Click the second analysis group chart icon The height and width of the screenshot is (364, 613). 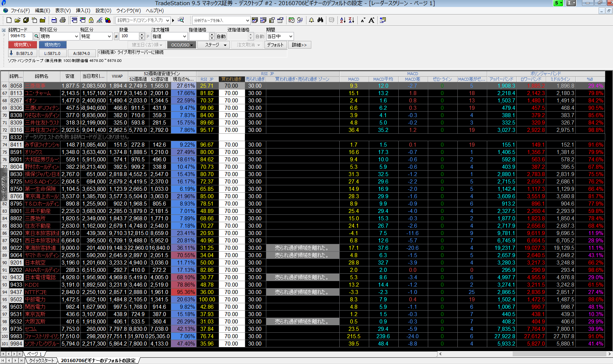pyautogui.click(x=263, y=20)
